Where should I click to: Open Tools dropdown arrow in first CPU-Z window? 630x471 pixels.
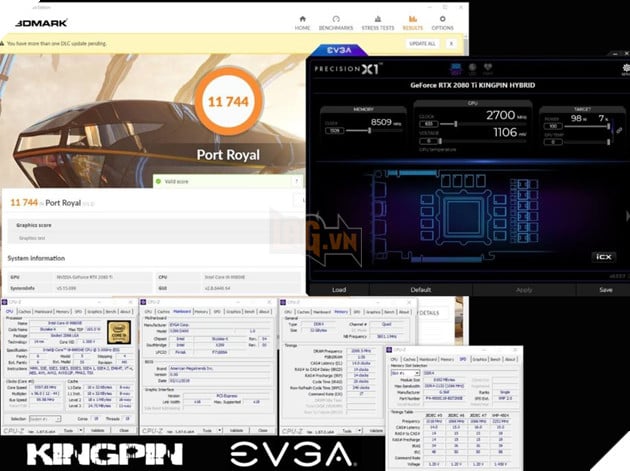(x=81, y=430)
